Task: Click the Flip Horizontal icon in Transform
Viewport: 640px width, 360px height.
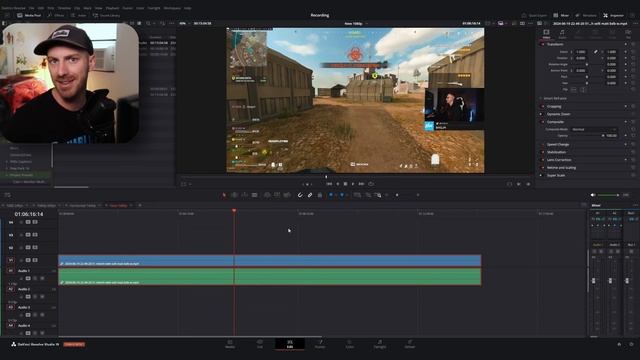Action: pos(574,89)
